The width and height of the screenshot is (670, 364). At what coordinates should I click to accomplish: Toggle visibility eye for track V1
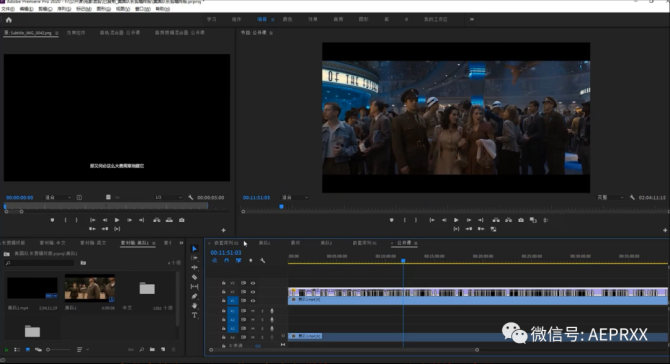point(253,301)
